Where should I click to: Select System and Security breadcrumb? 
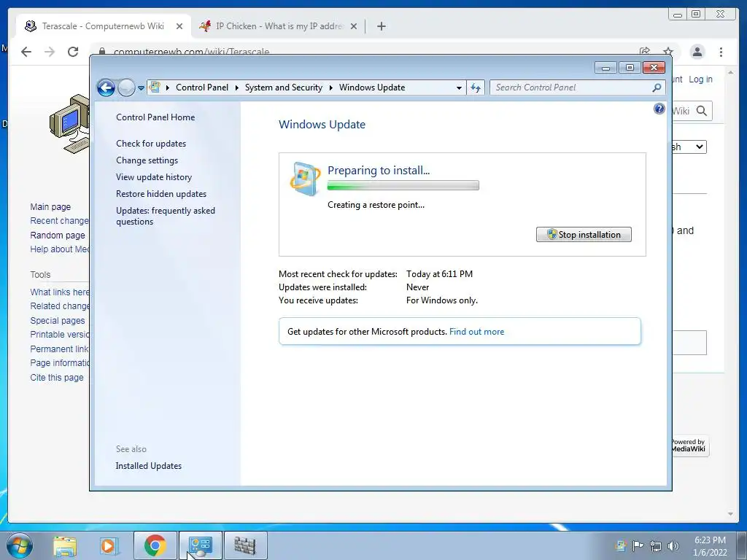tap(284, 87)
